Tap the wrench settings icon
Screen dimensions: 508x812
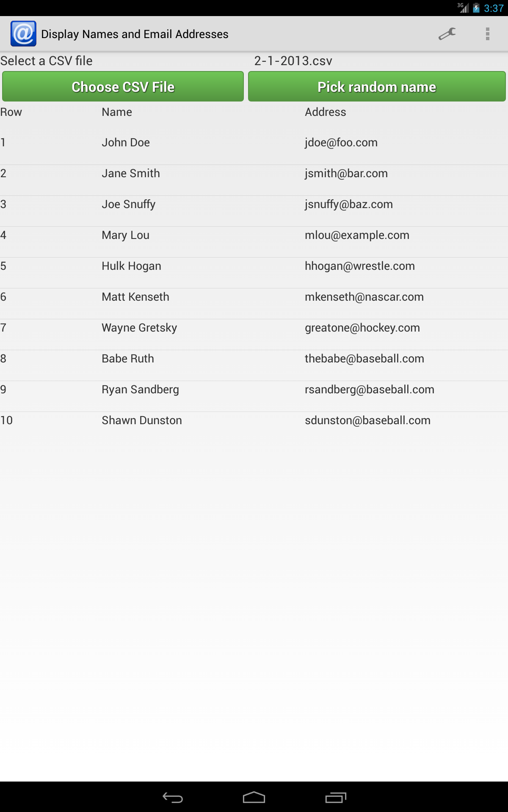point(447,34)
